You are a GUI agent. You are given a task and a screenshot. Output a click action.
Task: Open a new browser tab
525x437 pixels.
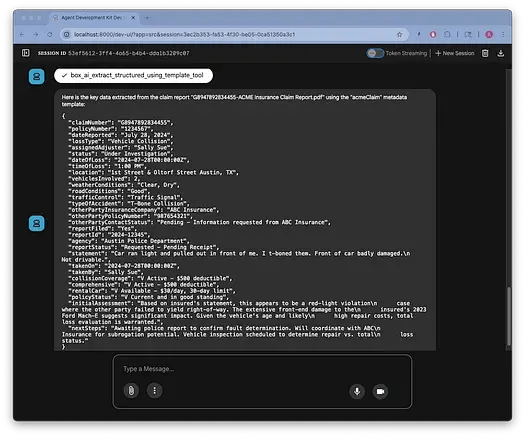[147, 18]
